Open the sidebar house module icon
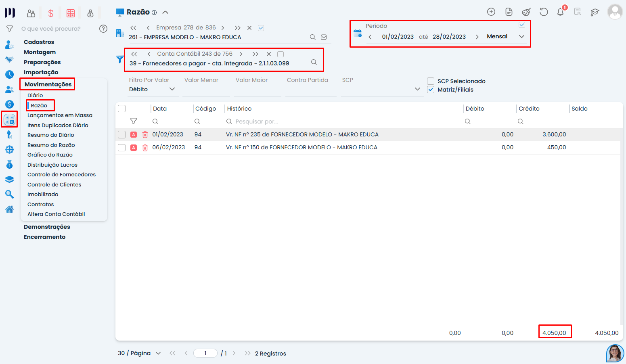Screen dimensions: 626x364 tap(9, 209)
